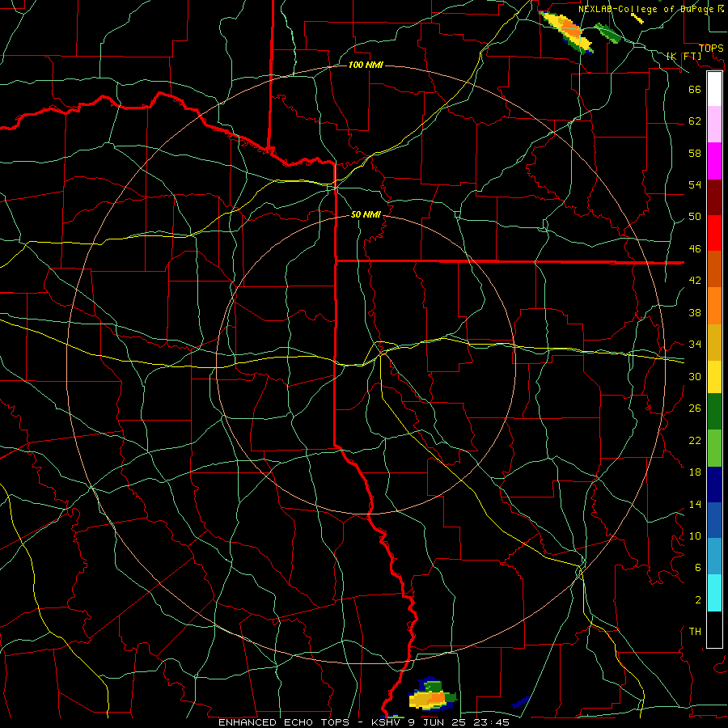Click the orange-yellow storm echo in the northeast
The image size is (728, 728).
(568, 32)
